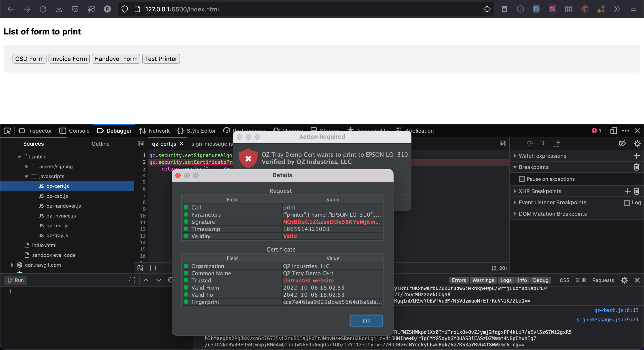Open the debugger settings gear
Screen dimensions: 644x350
coord(637,143)
